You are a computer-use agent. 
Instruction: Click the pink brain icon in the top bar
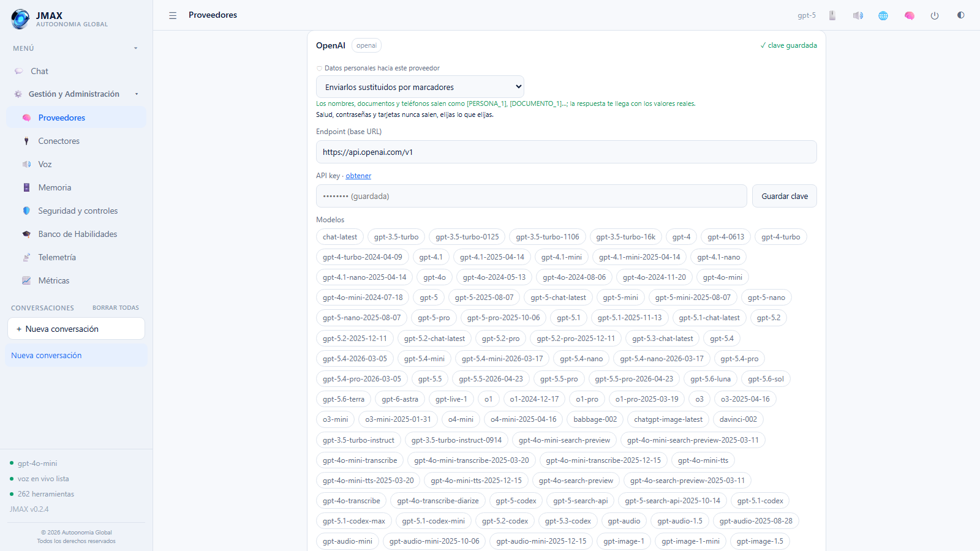[910, 15]
